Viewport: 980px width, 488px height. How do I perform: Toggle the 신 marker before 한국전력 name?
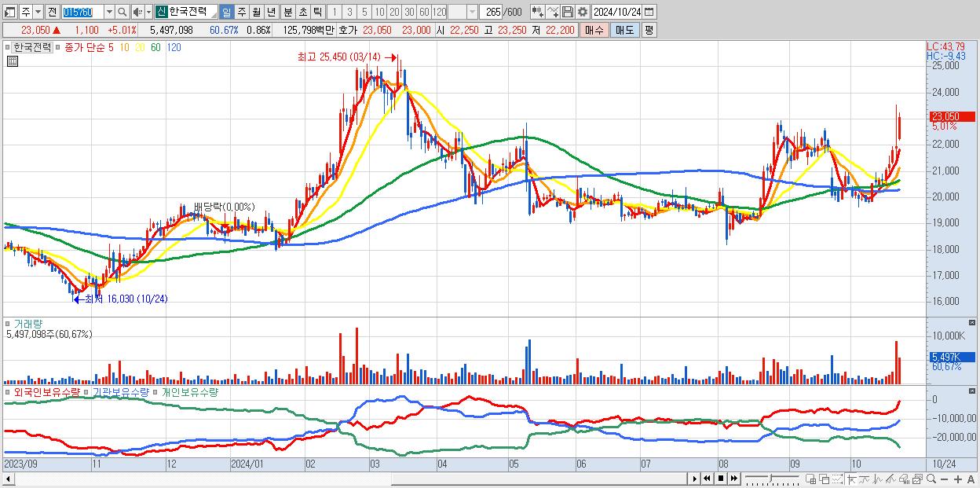coord(161,12)
